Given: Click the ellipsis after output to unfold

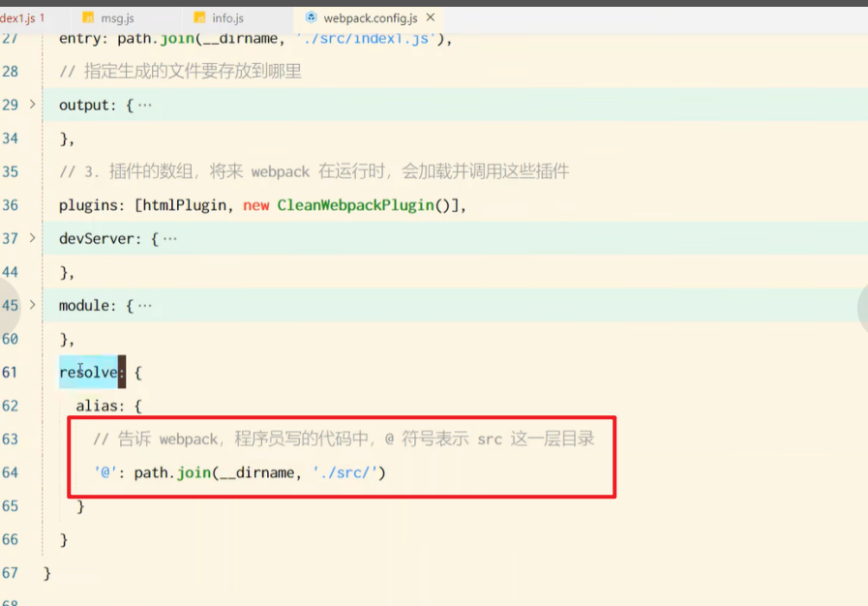Looking at the screenshot, I should coord(145,105).
